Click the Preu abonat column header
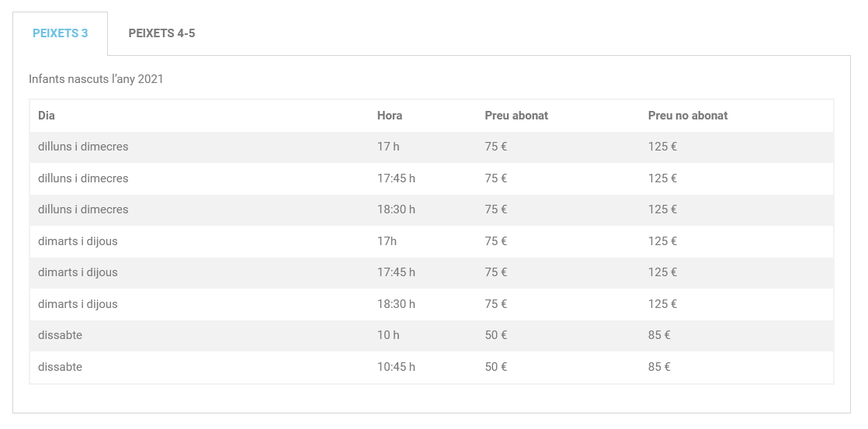868x429 pixels. (x=516, y=116)
